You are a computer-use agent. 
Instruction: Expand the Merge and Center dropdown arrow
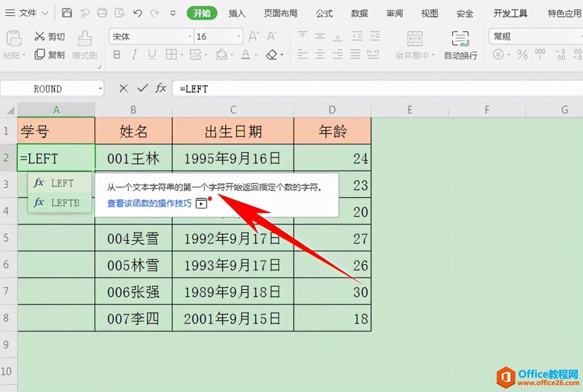(x=433, y=55)
